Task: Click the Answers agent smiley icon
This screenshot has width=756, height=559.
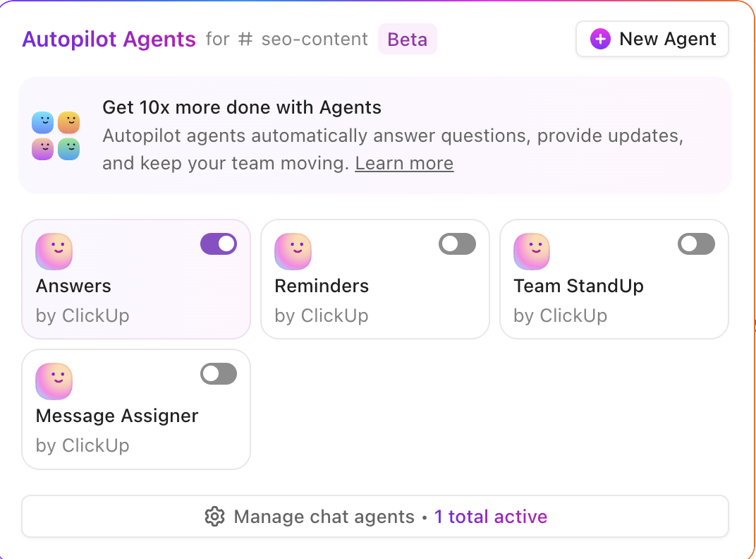Action: click(54, 251)
